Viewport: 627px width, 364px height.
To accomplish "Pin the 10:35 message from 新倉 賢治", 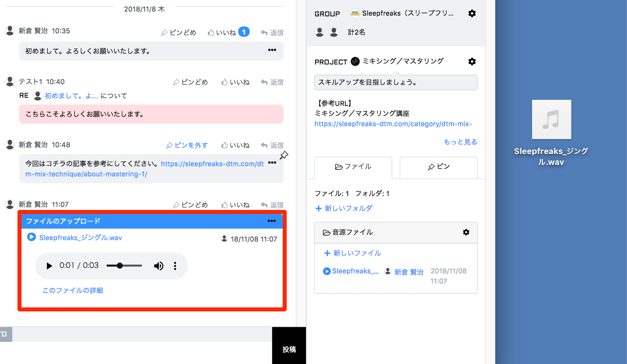I will point(178,33).
